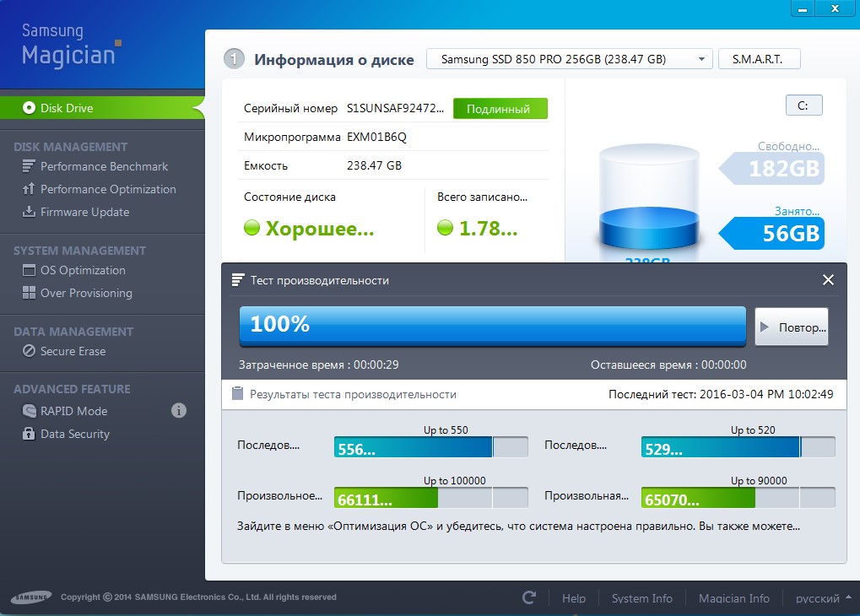Click the random write 65070 result bar
Screen dimensions: 860x616
pos(738,498)
